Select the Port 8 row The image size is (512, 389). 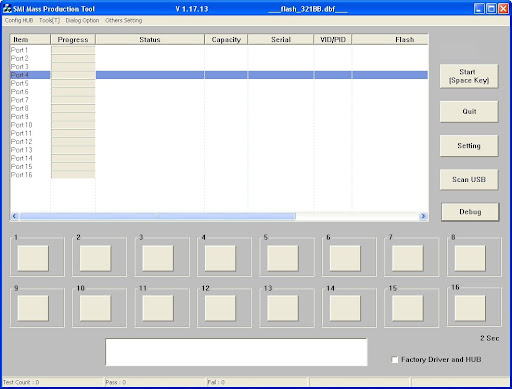pos(219,108)
